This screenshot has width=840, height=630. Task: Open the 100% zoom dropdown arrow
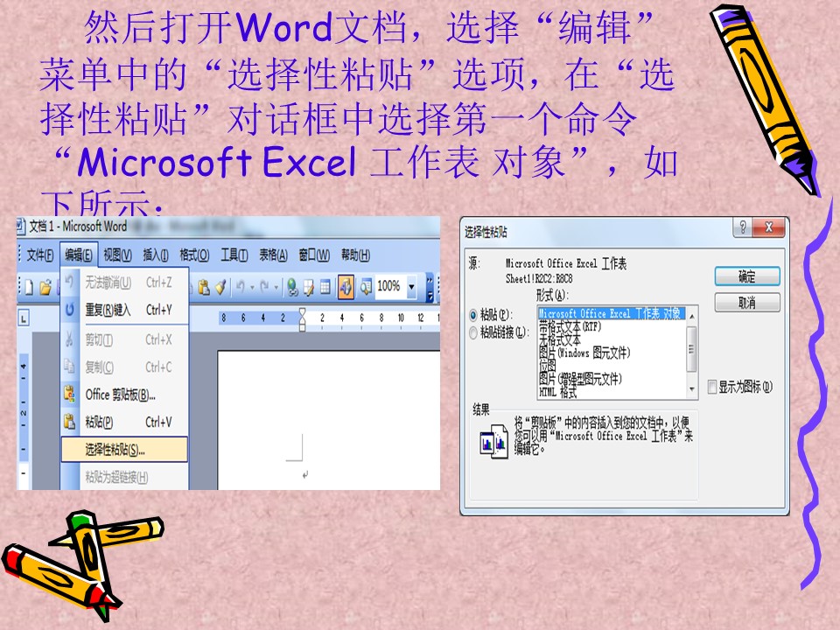pyautogui.click(x=411, y=288)
